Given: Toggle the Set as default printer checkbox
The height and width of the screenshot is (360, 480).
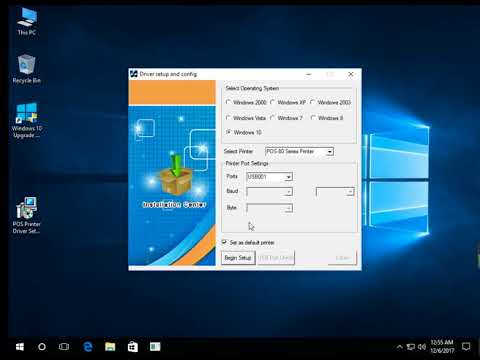Looking at the screenshot, I should (x=224, y=242).
